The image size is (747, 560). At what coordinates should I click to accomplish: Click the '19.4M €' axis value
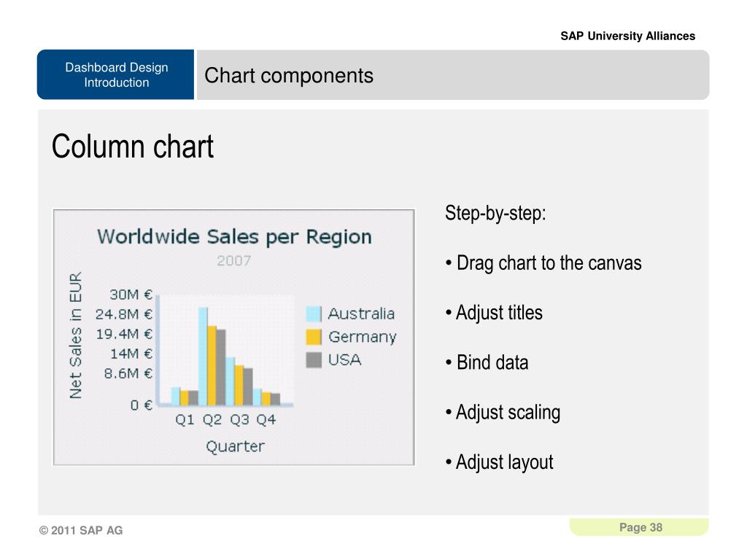pos(124,334)
